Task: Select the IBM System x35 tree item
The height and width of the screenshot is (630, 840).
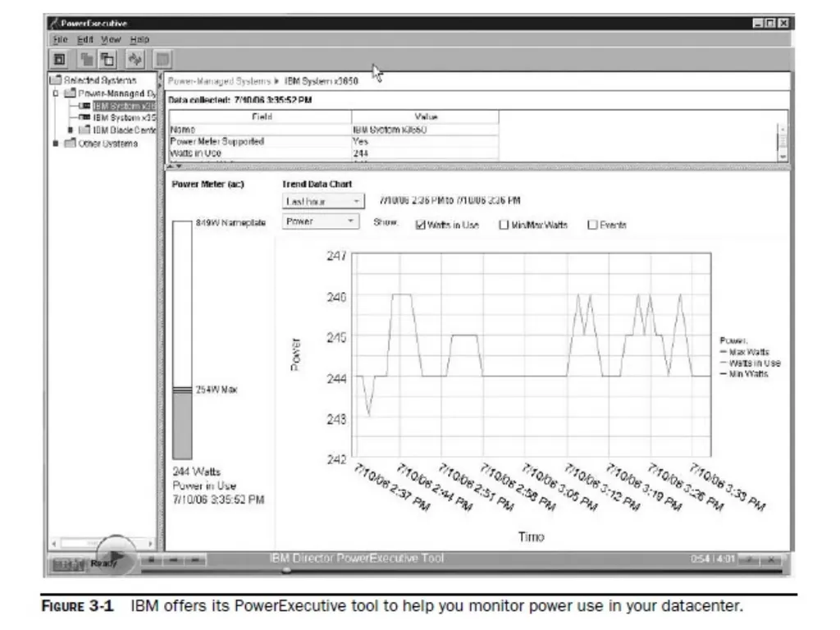Action: tap(125, 117)
